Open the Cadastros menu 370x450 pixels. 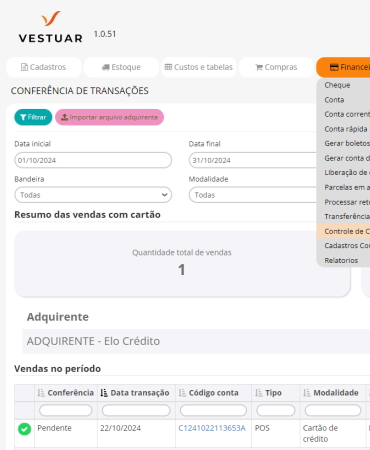(44, 67)
